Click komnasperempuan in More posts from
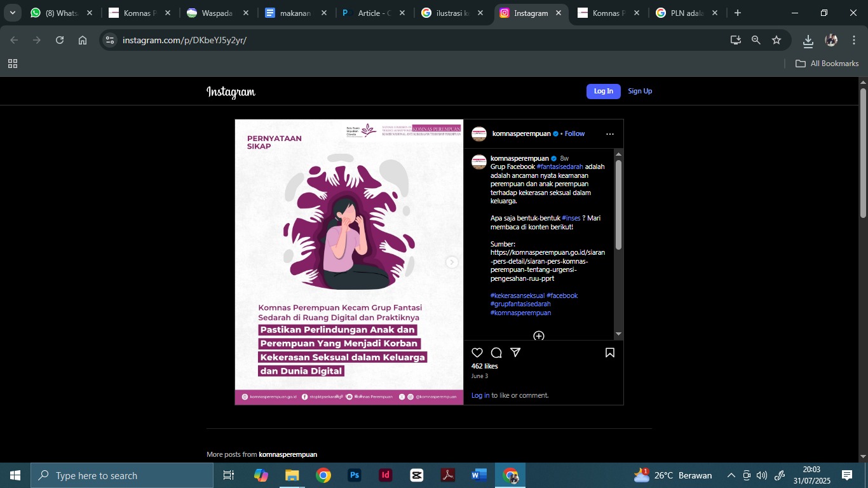868x488 pixels. [288, 454]
